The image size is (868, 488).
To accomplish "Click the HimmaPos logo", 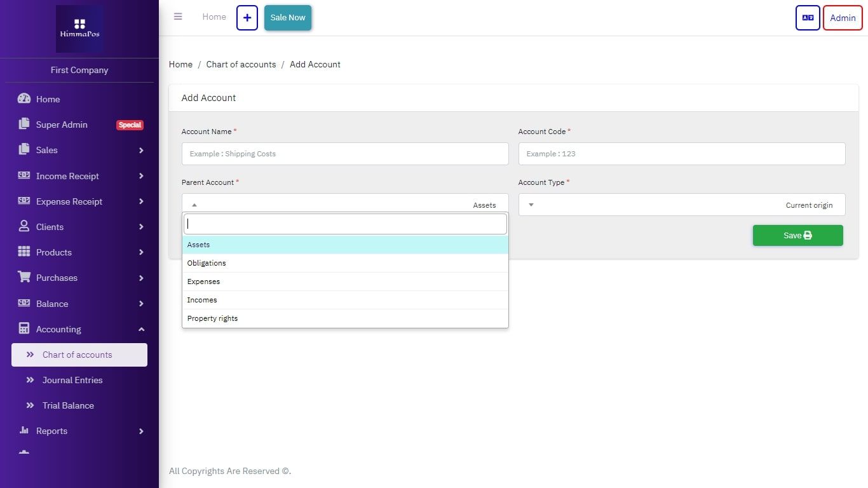I will pos(79,29).
